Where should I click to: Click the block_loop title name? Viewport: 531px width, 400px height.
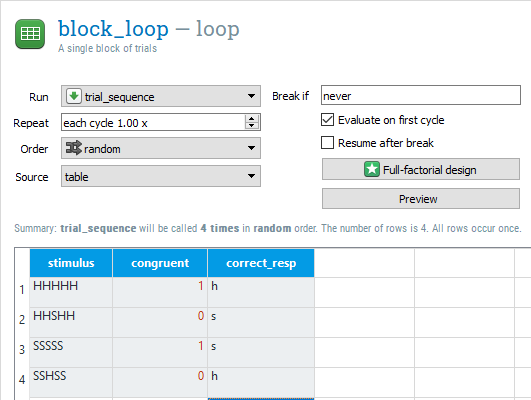click(113, 29)
